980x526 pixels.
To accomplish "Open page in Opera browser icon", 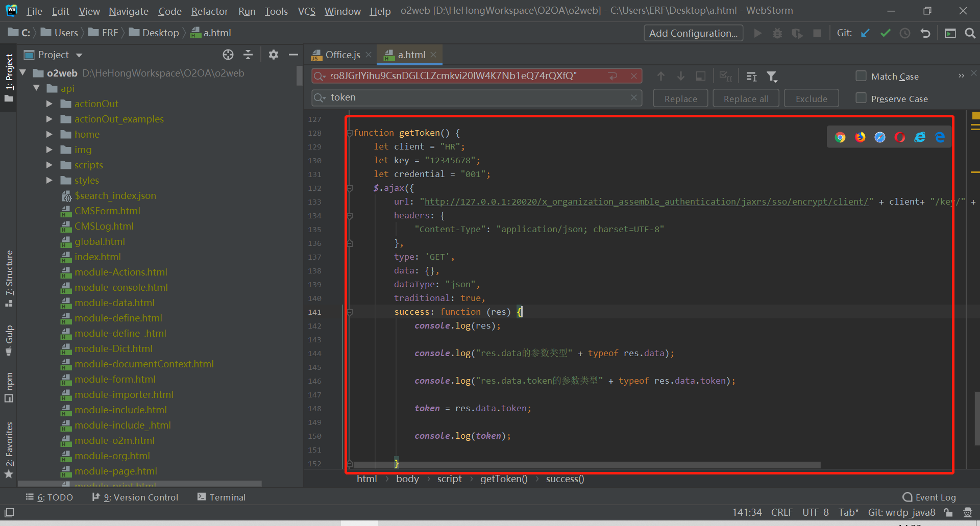I will [x=900, y=137].
